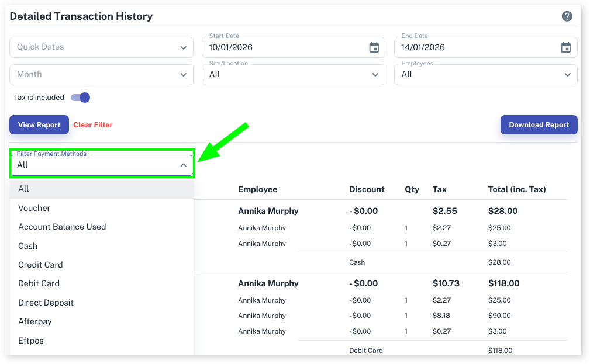Open the Employees dropdown

click(485, 75)
